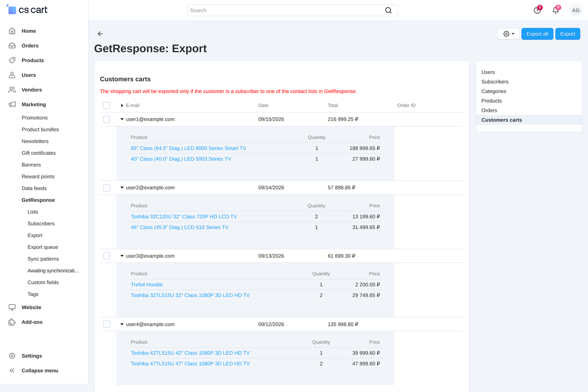Click the Website monitor icon
This screenshot has width=588, height=392.
(x=12, y=307)
